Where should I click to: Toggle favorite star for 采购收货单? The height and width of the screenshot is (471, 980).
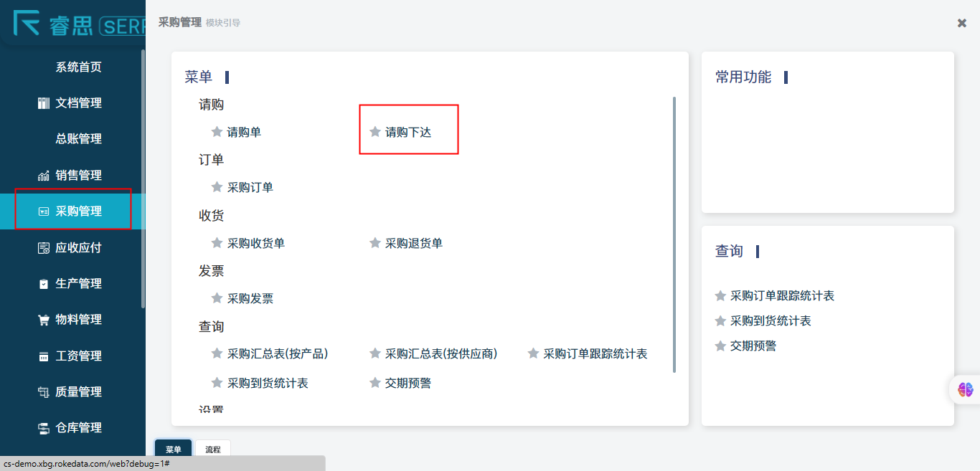coord(217,243)
